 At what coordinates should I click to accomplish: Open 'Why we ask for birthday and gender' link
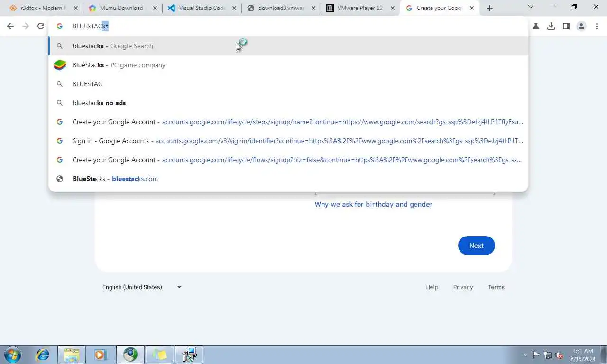[374, 204]
